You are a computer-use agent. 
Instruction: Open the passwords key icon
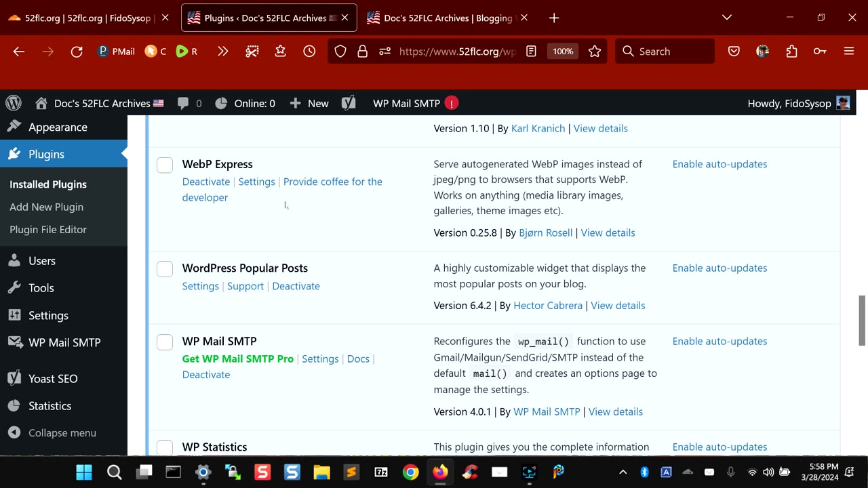tap(820, 52)
